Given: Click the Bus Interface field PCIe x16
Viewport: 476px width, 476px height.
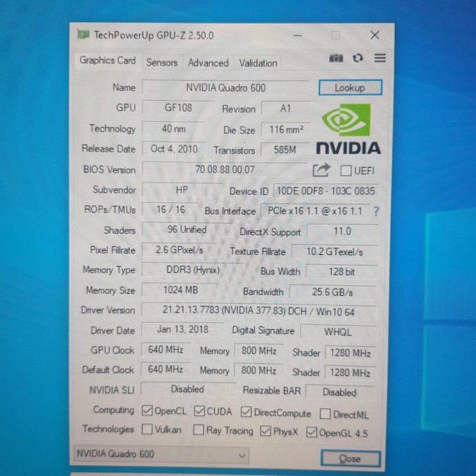Looking at the screenshot, I should (x=315, y=211).
